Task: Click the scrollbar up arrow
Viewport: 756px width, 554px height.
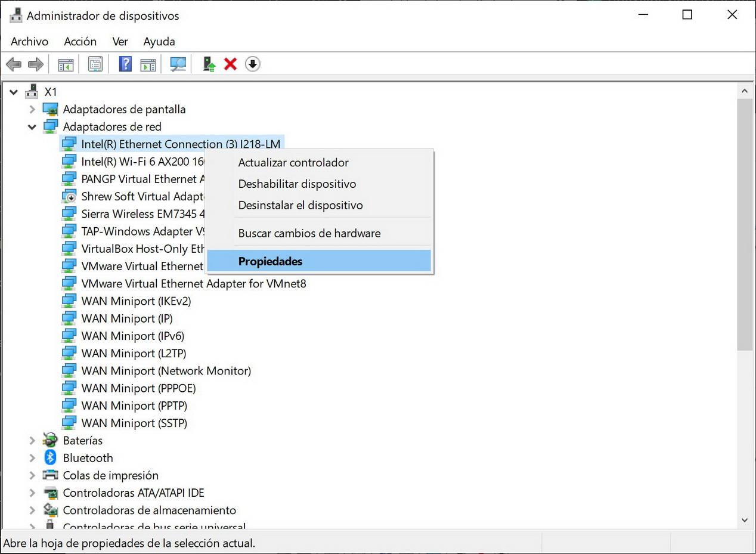Action: pos(745,91)
